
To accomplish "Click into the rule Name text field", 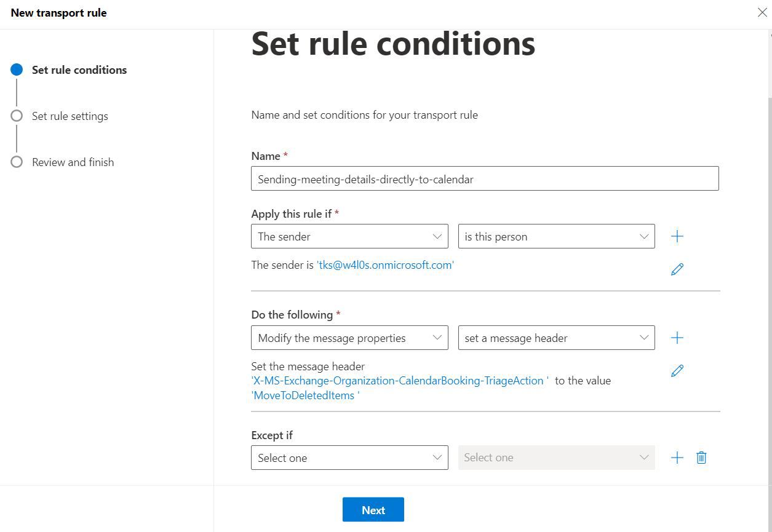I will 485,179.
